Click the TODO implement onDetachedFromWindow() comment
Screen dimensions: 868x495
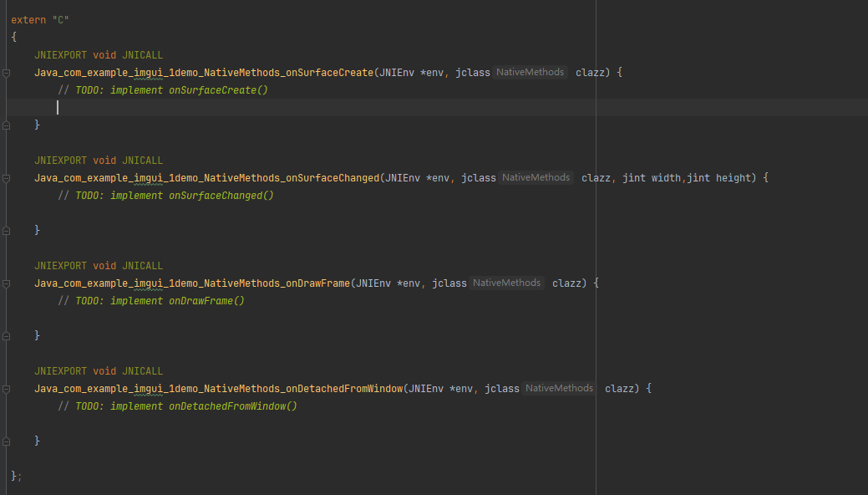(x=177, y=406)
